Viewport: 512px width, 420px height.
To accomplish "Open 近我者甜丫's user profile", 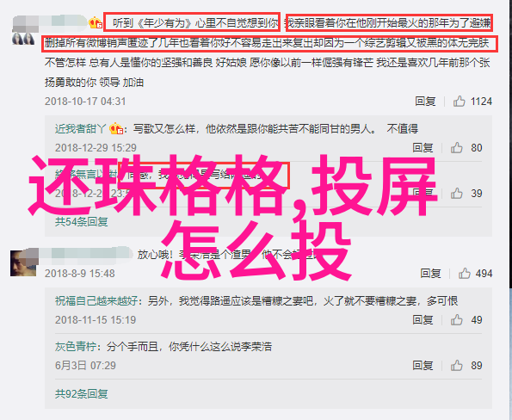I will (80, 129).
